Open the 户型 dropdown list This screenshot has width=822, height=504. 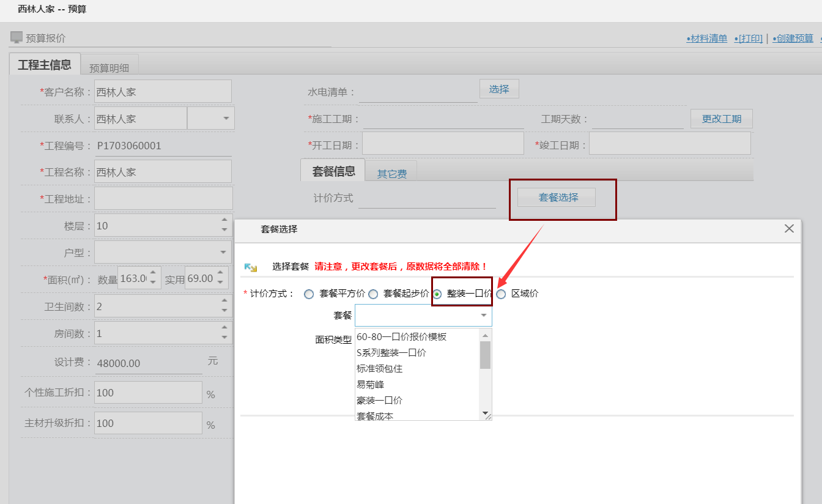pos(223,253)
